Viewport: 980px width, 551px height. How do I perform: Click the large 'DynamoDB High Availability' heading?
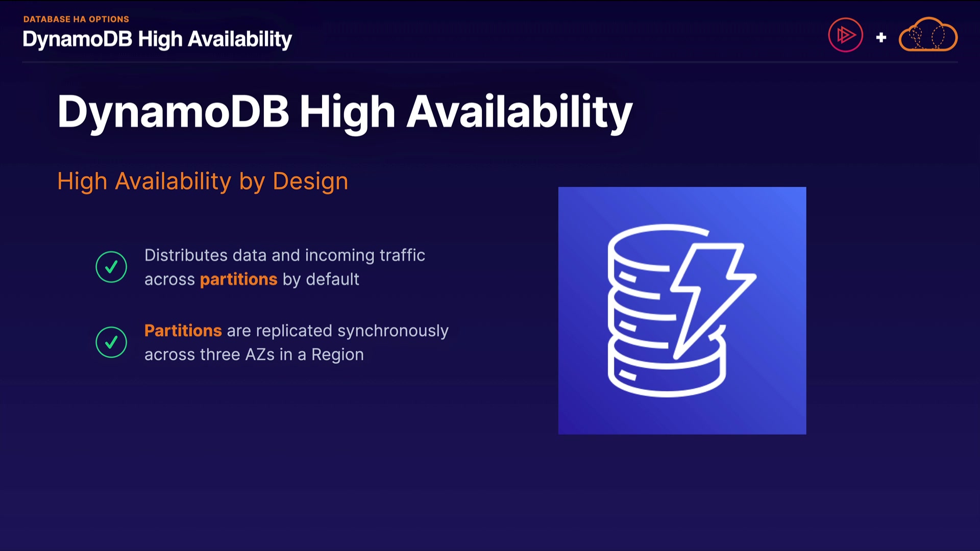(x=345, y=112)
